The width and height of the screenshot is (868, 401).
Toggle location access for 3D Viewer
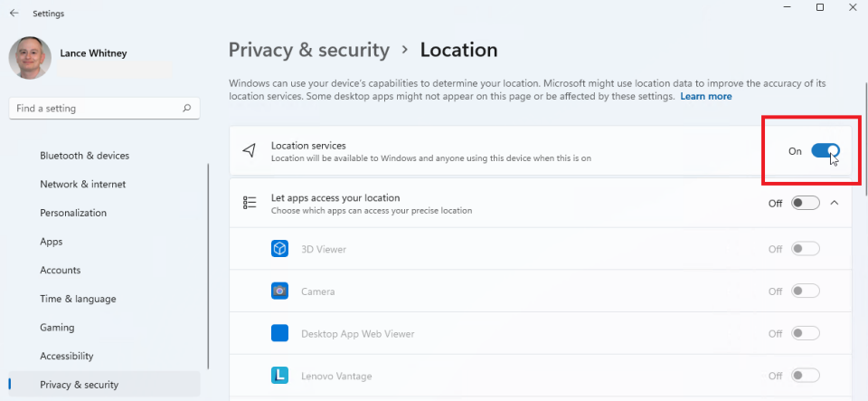pos(806,249)
